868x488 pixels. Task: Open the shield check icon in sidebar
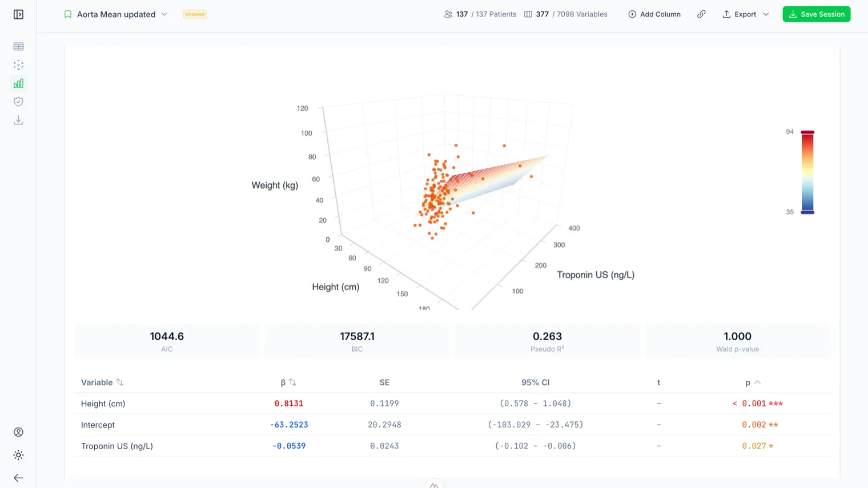(x=18, y=102)
